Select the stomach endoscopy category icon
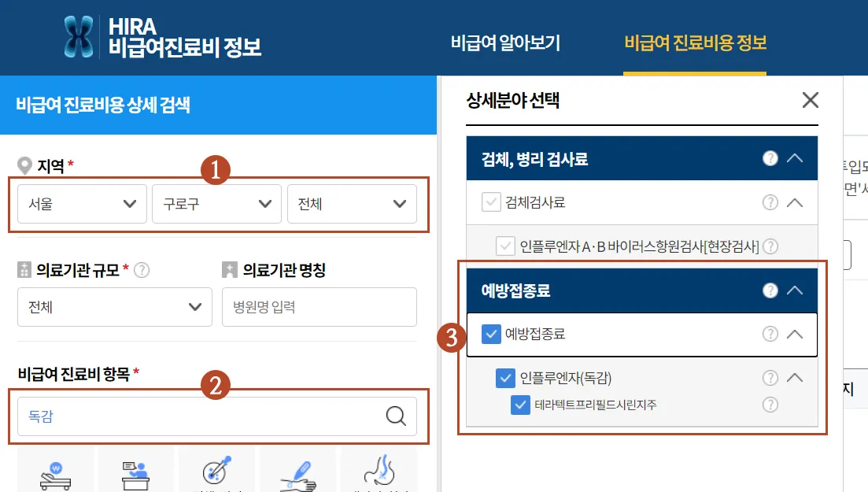868x492 pixels. pos(379,472)
